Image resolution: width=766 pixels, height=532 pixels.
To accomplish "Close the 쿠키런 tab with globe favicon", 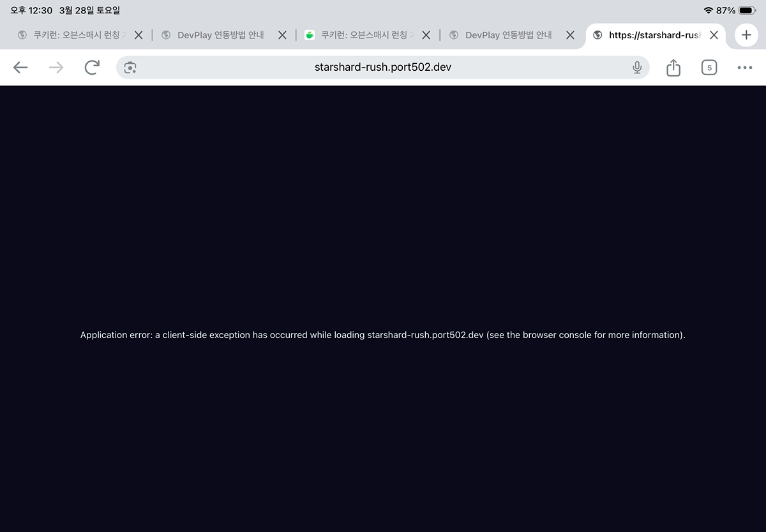I will coord(138,35).
